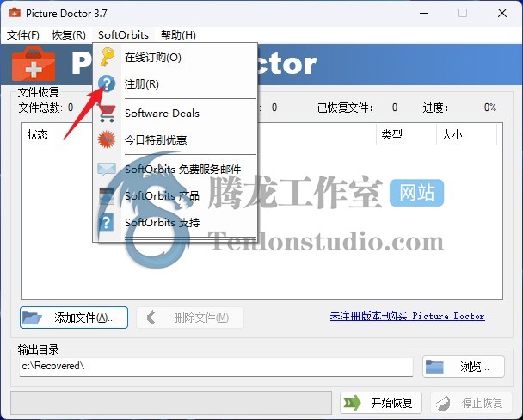Select the Software Deals menu item
The height and width of the screenshot is (420, 523).
(x=175, y=114)
